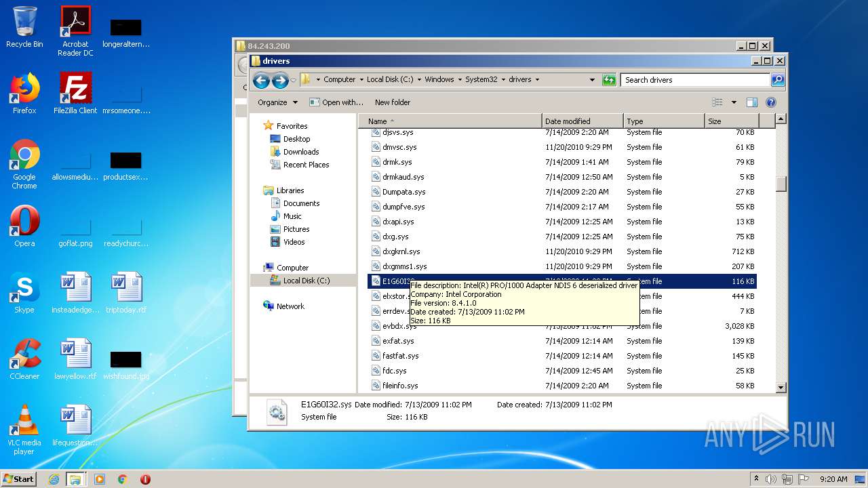This screenshot has height=488, width=868.
Task: Open FileZilla Client desktop shortcut
Action: tap(75, 94)
